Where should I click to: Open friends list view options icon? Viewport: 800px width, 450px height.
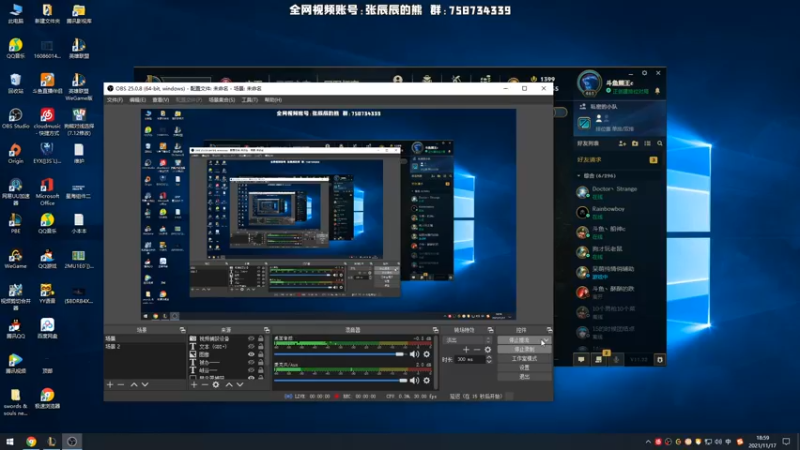(647, 143)
